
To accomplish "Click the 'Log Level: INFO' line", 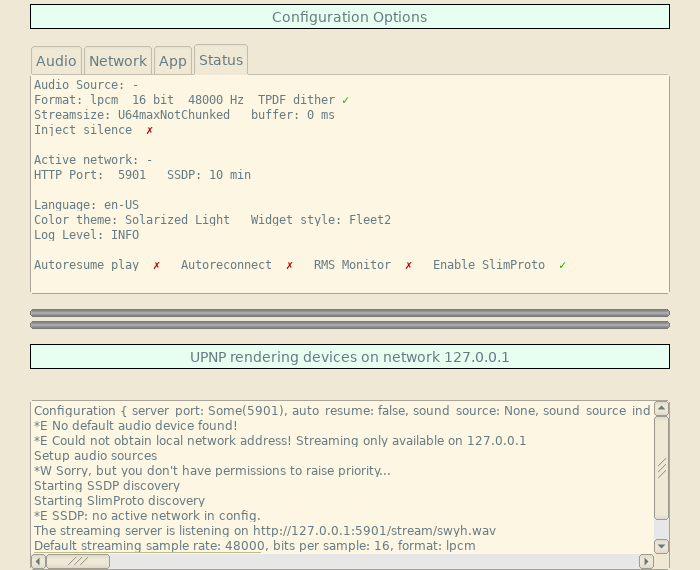I will 86,235.
